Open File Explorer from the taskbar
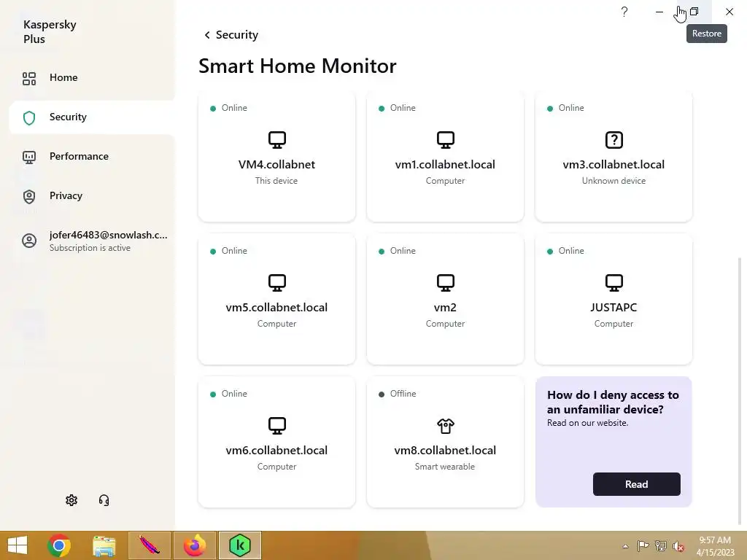 (x=104, y=545)
